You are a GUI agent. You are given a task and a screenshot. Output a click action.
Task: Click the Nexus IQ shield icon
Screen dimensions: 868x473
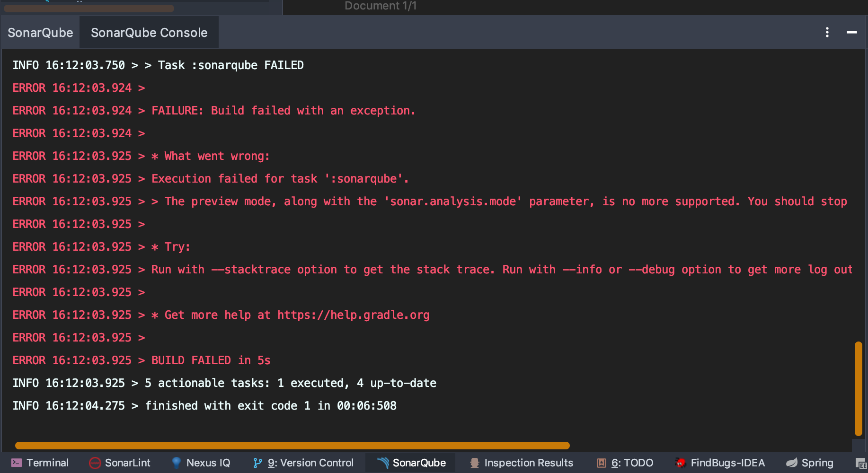tap(176, 463)
